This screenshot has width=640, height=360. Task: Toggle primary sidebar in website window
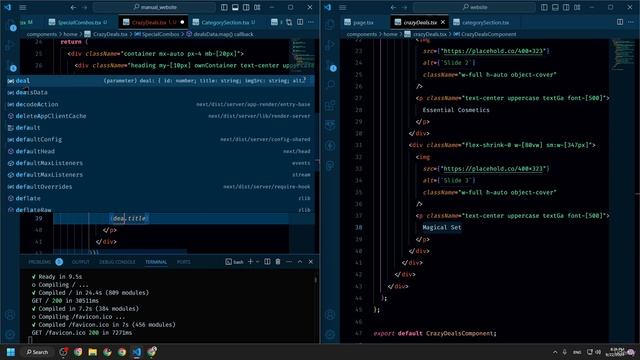(544, 7)
